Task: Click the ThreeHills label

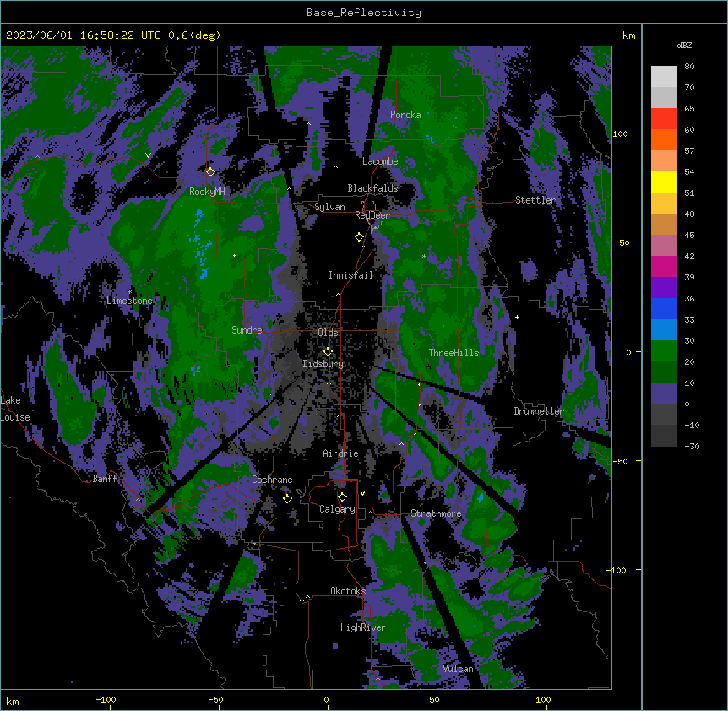Action: click(x=454, y=353)
